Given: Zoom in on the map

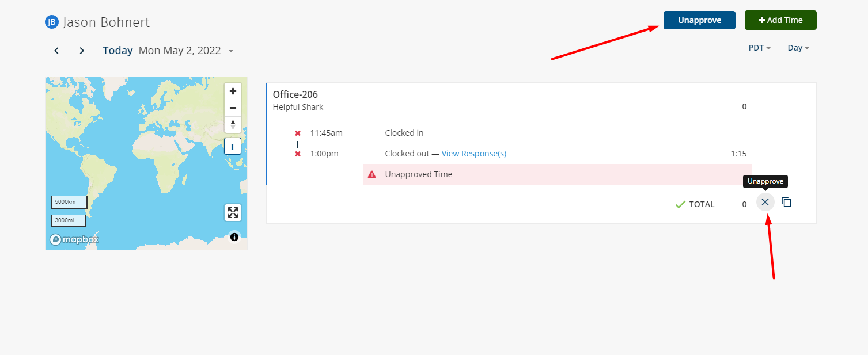Looking at the screenshot, I should [x=233, y=91].
